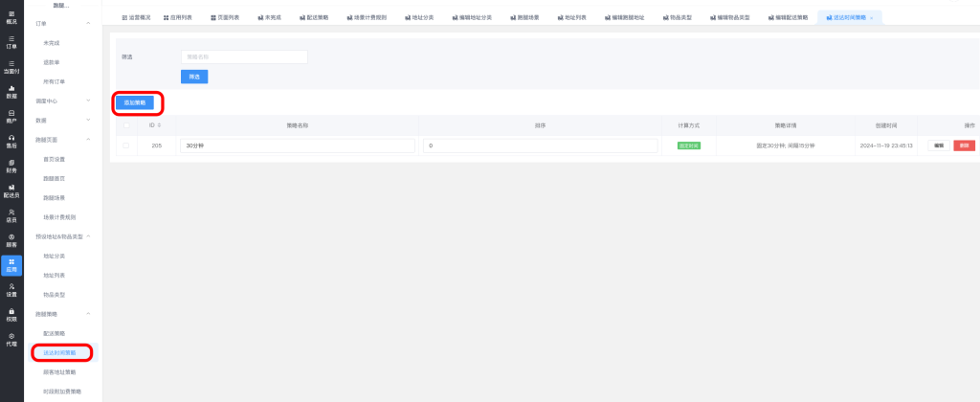The image size is (980, 402).
Task: Tick the checkbox for row ID 205
Action: [125, 145]
